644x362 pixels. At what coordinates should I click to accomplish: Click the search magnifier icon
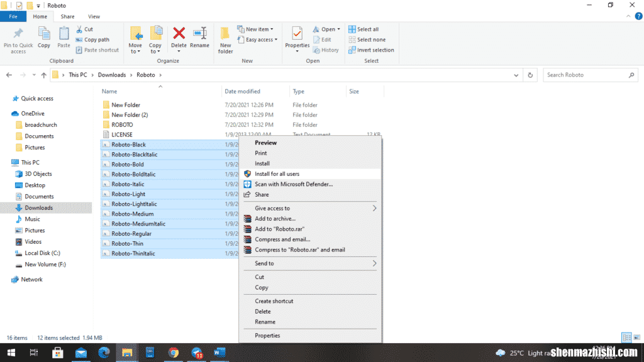click(x=631, y=75)
